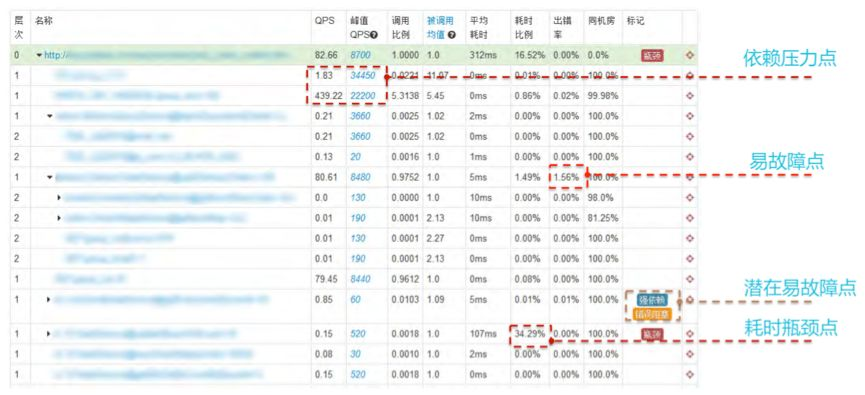Image resolution: width=865 pixels, height=395 pixels.
Task: Open the 被调用均值 column header link
Action: [440, 28]
